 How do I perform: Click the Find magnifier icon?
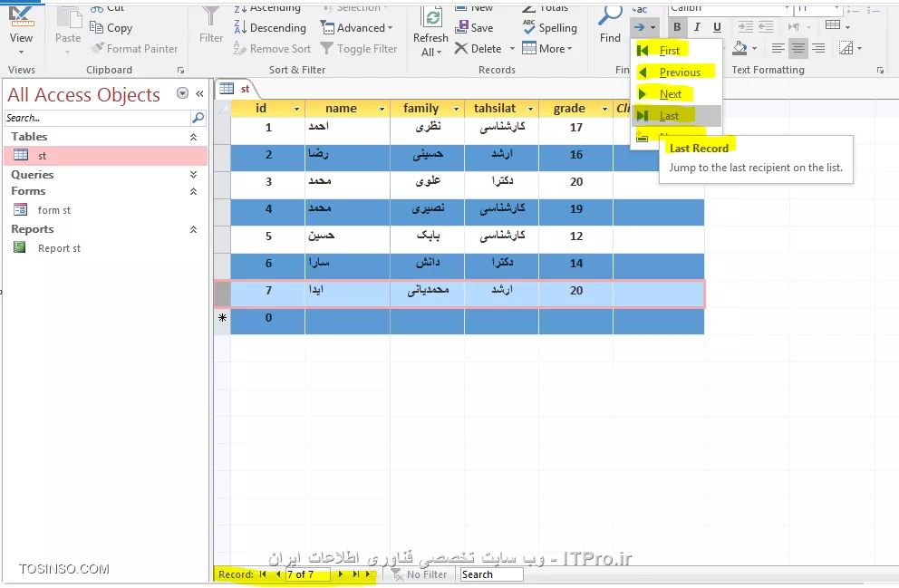coord(610,16)
